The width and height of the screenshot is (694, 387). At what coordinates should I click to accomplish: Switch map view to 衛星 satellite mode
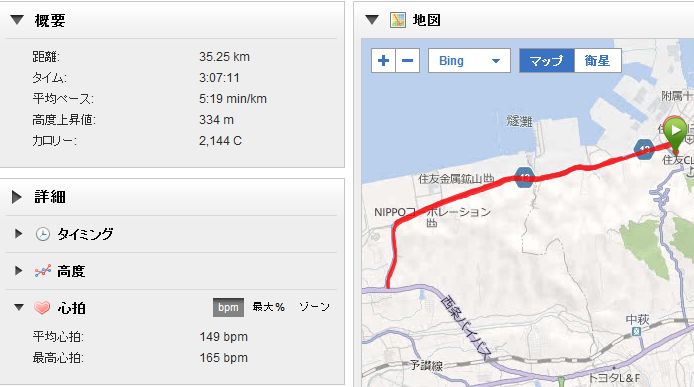pos(598,61)
